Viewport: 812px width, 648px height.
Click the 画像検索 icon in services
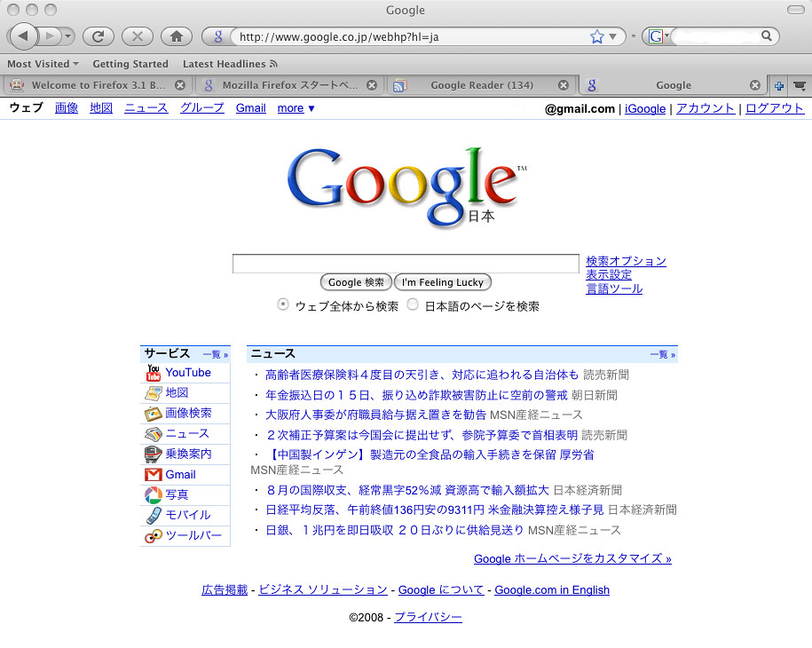point(154,414)
